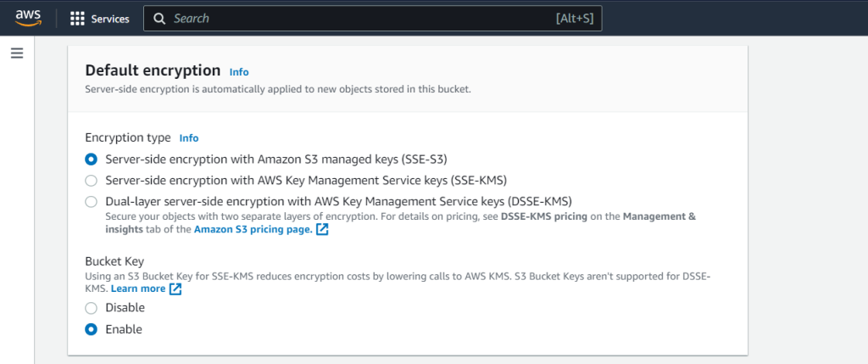Open Info link beside Encryption type

coord(189,137)
